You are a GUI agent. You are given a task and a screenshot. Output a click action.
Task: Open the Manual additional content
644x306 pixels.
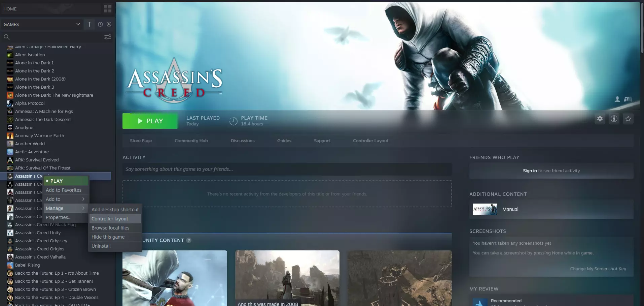coord(551,209)
